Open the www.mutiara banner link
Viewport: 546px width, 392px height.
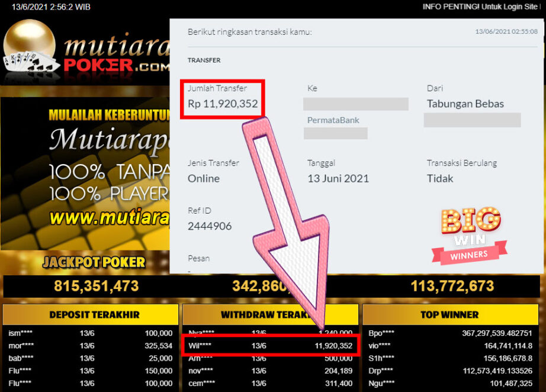tap(110, 217)
